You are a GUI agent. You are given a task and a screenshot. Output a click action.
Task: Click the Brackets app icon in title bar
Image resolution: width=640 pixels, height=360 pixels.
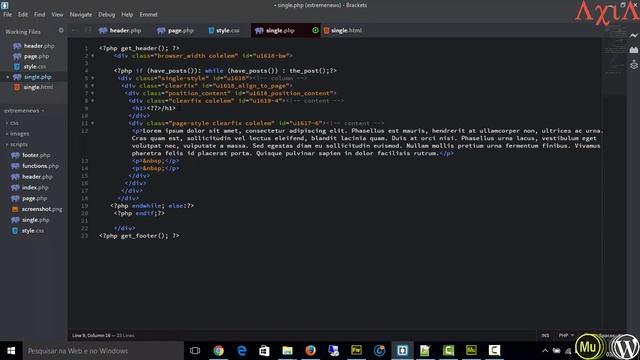point(5,5)
